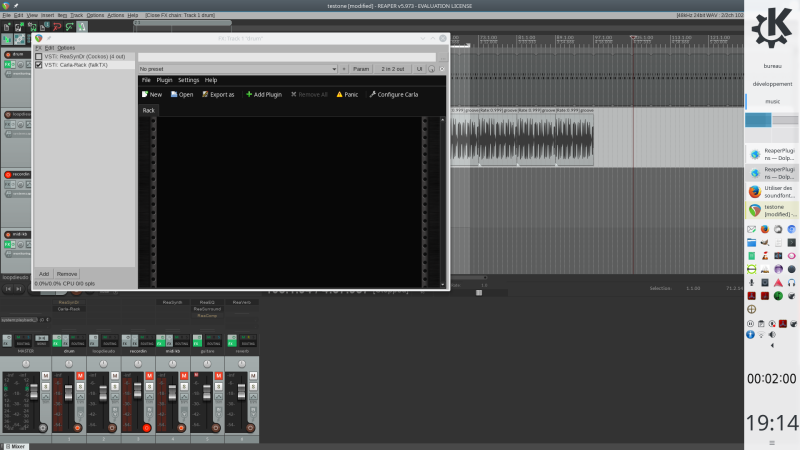
Task: Arm record on the recordin mixer channel
Action: [146, 428]
